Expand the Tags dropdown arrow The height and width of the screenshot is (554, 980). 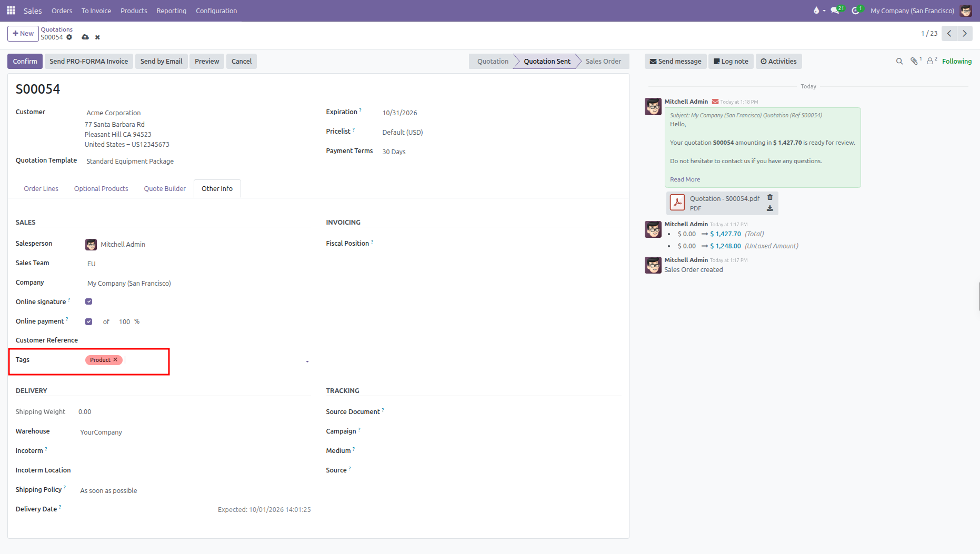tap(307, 361)
